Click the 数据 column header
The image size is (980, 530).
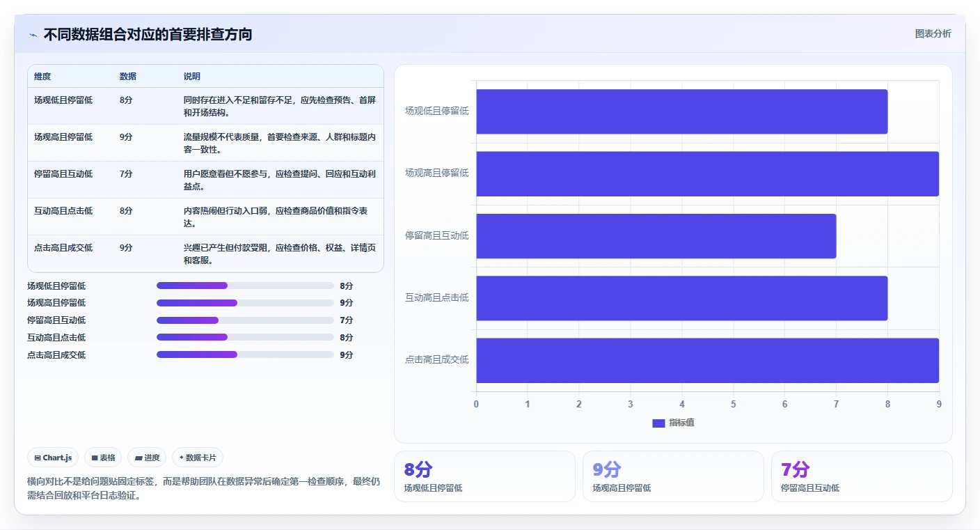(x=128, y=77)
